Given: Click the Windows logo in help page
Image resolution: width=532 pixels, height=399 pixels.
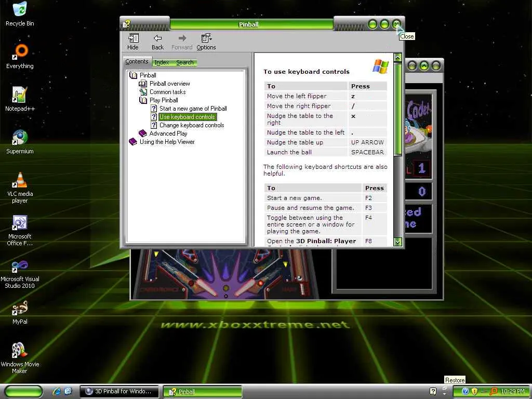Looking at the screenshot, I should point(380,66).
